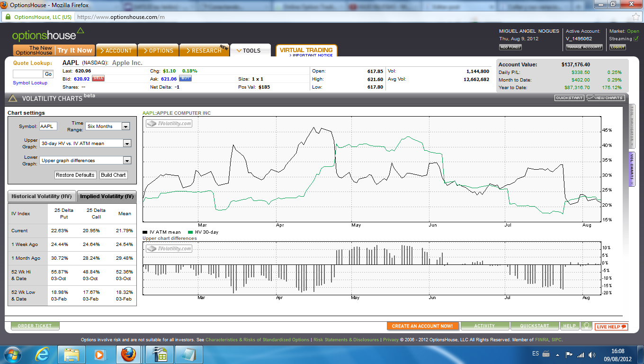This screenshot has width=644, height=364.
Task: Open the Research menu tab
Action: (204, 51)
